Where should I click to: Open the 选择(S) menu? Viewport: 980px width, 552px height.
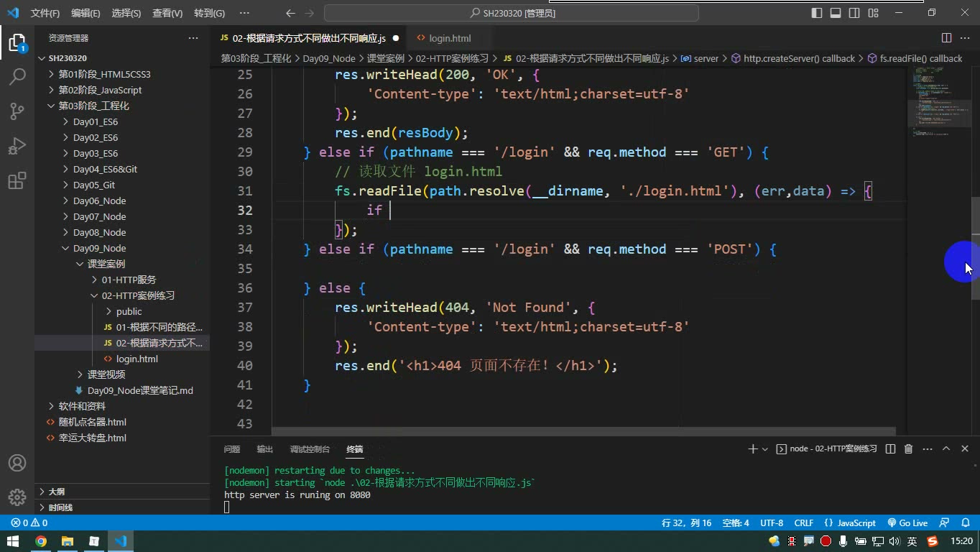point(126,13)
